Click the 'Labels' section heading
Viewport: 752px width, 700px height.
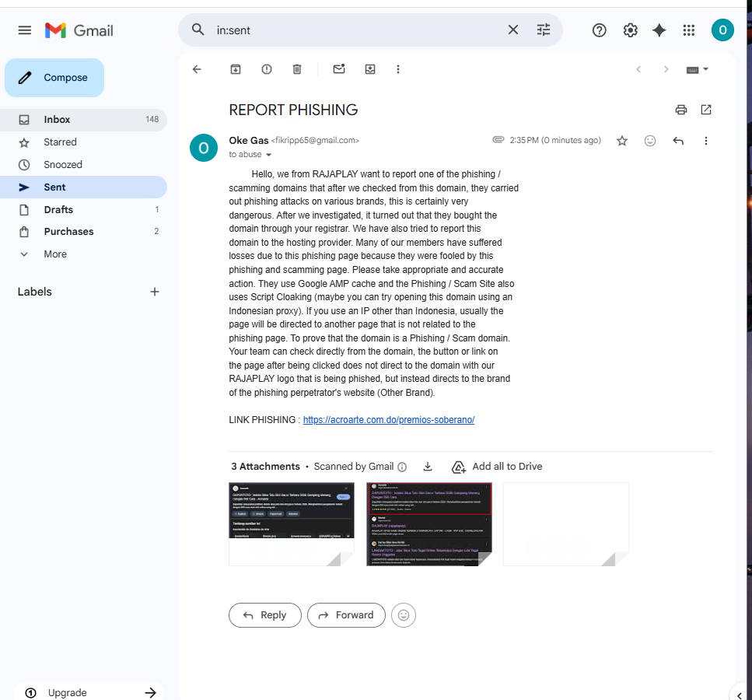point(34,292)
